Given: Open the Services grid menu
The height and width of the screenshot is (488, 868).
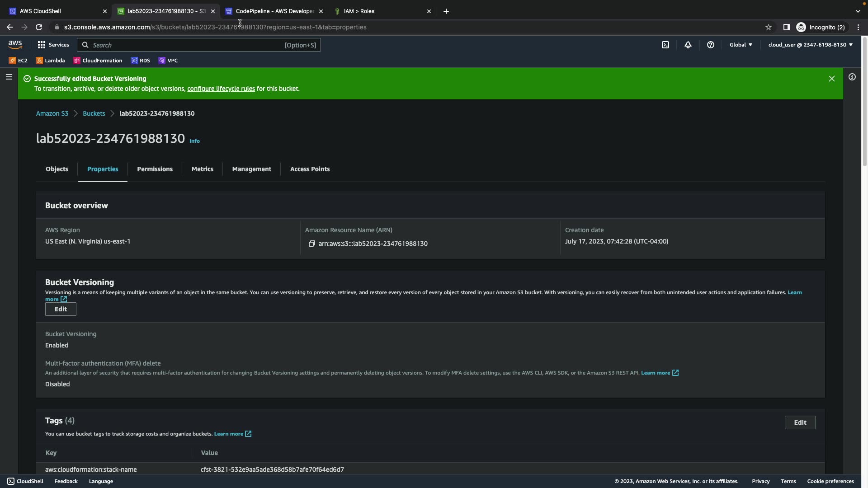Looking at the screenshot, I should tap(53, 45).
